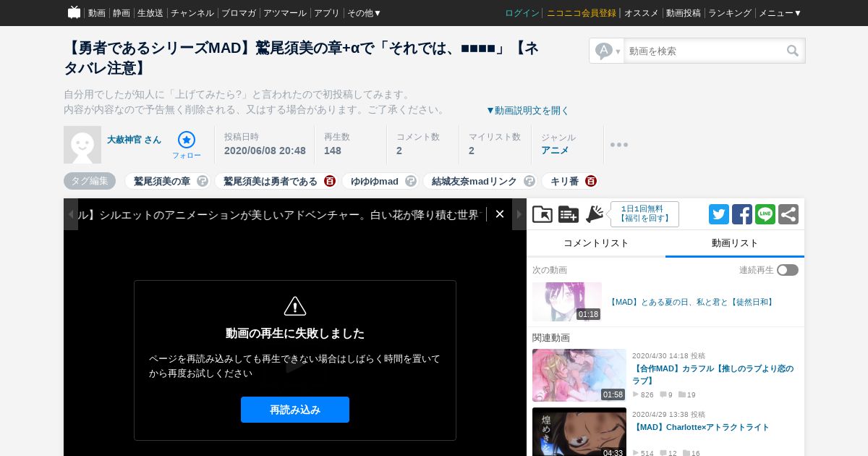Image resolution: width=868 pixels, height=456 pixels.
Task: Go to 生放送 section
Action: pos(150,13)
